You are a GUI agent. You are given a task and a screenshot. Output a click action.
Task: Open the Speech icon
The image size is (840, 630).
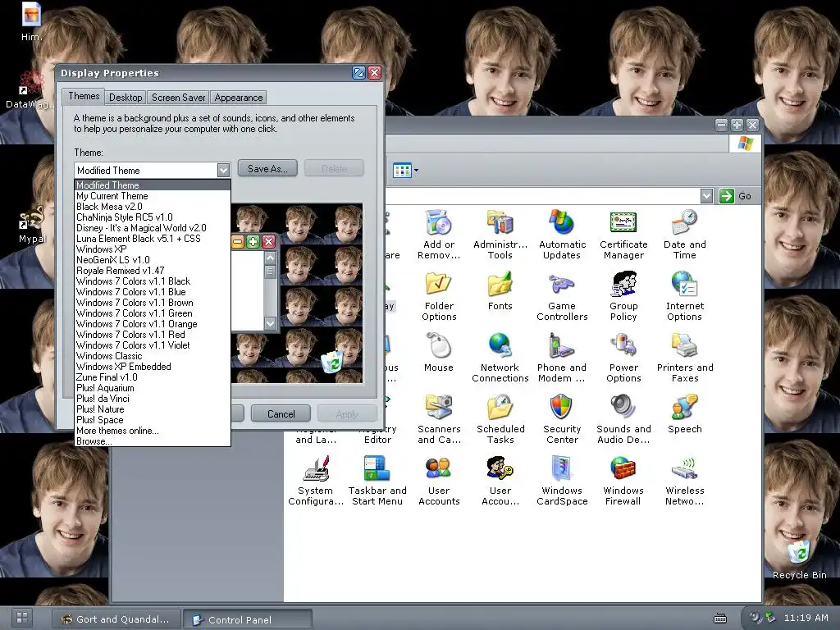(x=684, y=408)
